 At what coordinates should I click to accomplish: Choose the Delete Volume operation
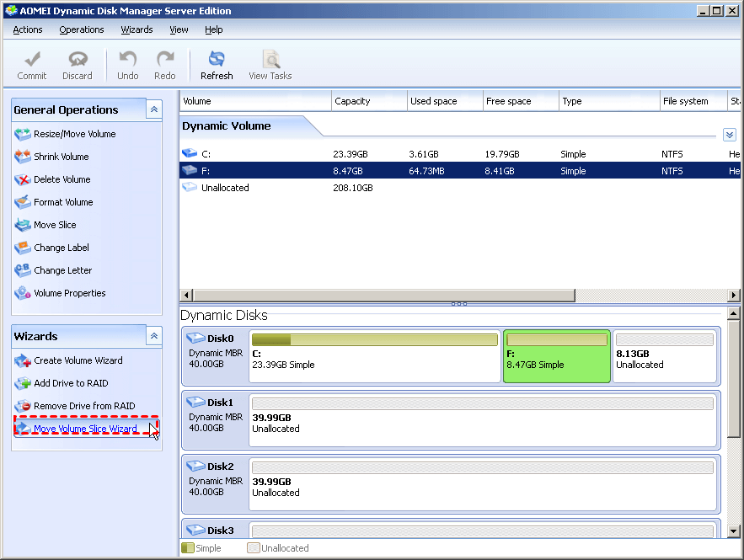coord(62,179)
